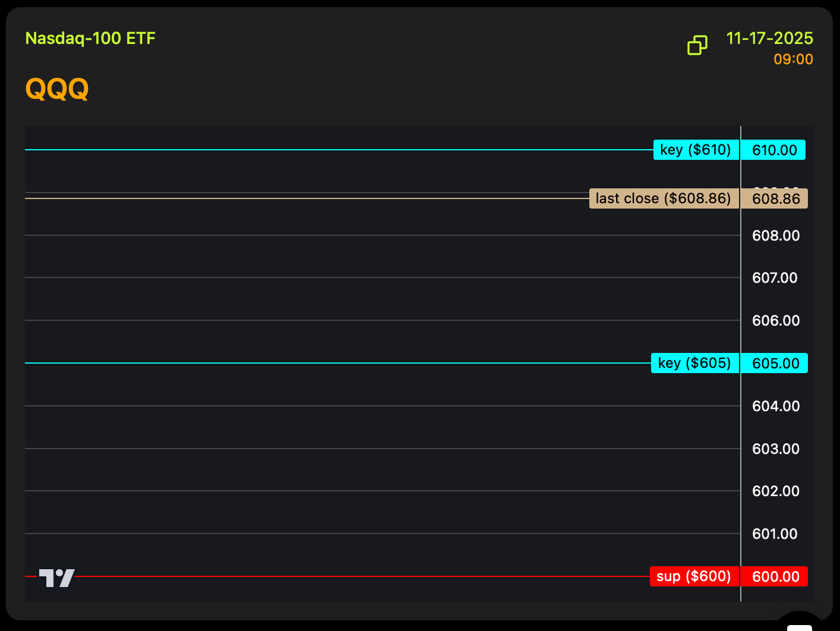Select the key ($605) level label

pyautogui.click(x=694, y=363)
